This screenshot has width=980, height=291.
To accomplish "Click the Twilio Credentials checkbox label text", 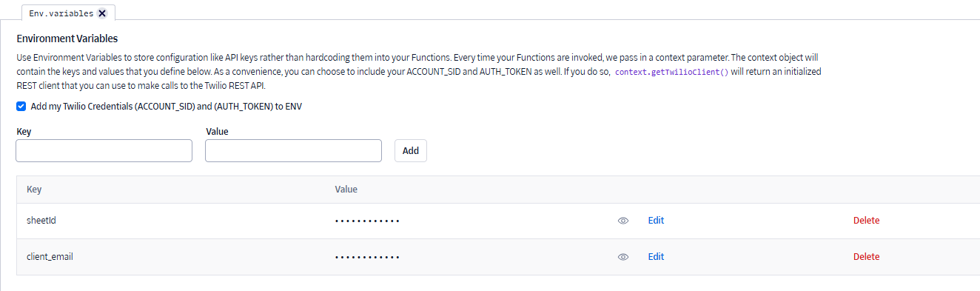I will [x=167, y=106].
